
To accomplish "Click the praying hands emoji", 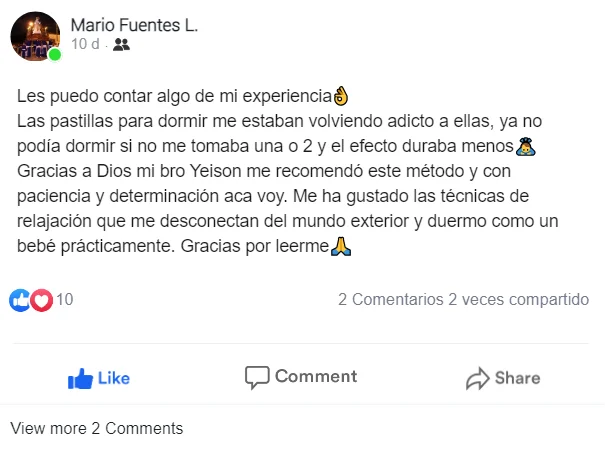I will click(342, 244).
